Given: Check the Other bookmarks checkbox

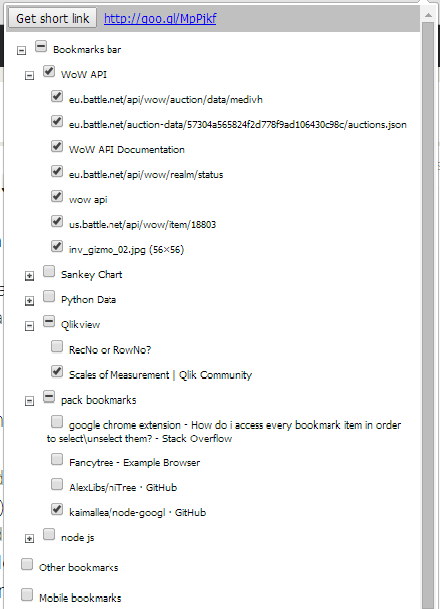Looking at the screenshot, I should pyautogui.click(x=27, y=564).
